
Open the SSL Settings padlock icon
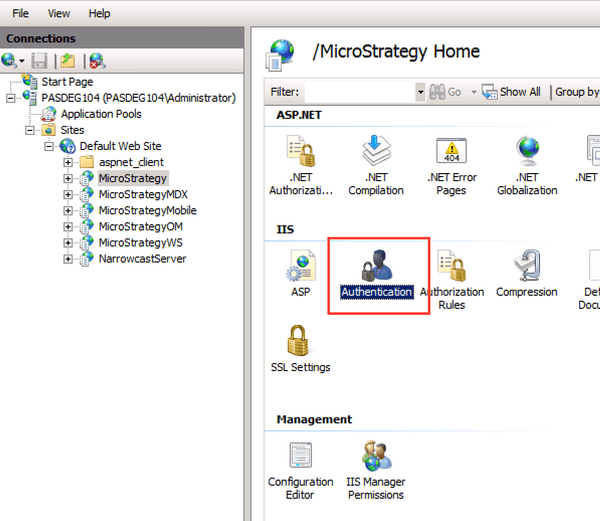click(298, 340)
